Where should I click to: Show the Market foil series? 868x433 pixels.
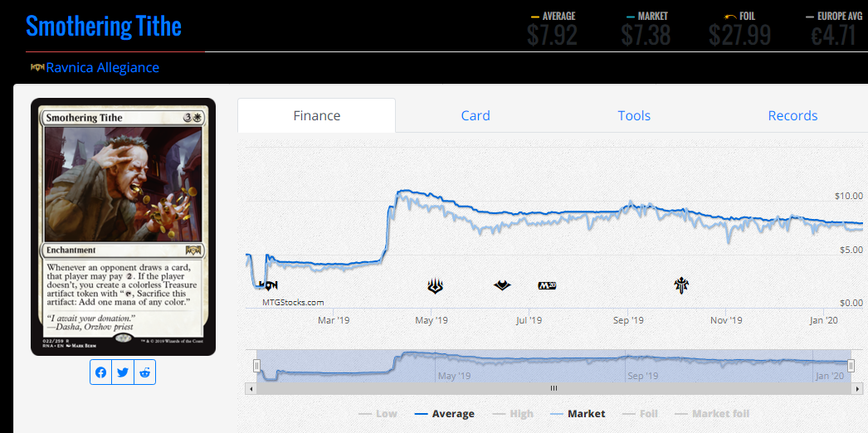711,413
